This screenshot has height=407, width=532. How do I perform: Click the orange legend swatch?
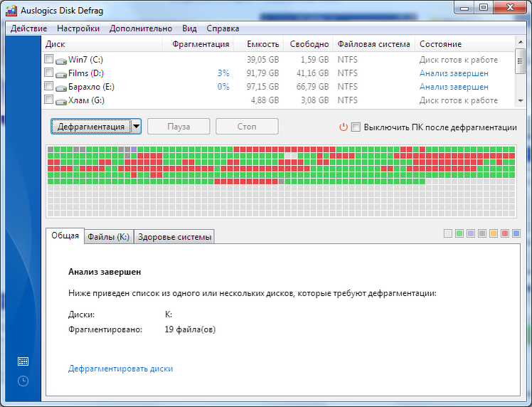[x=494, y=233]
